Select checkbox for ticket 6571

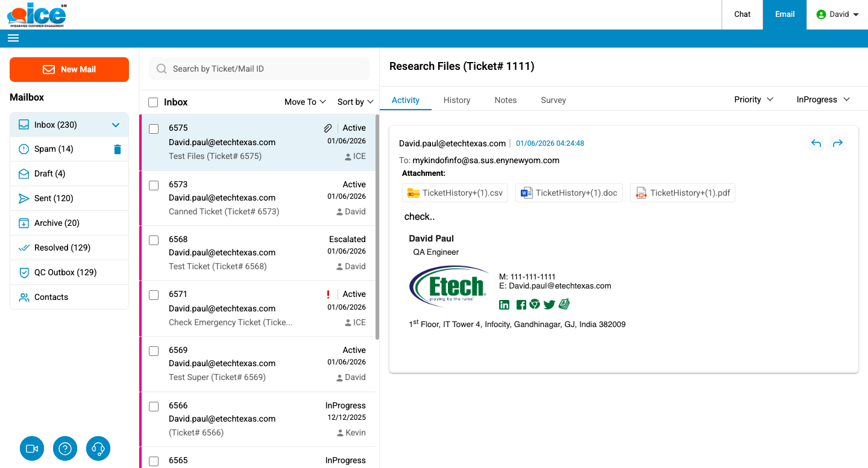pos(154,295)
